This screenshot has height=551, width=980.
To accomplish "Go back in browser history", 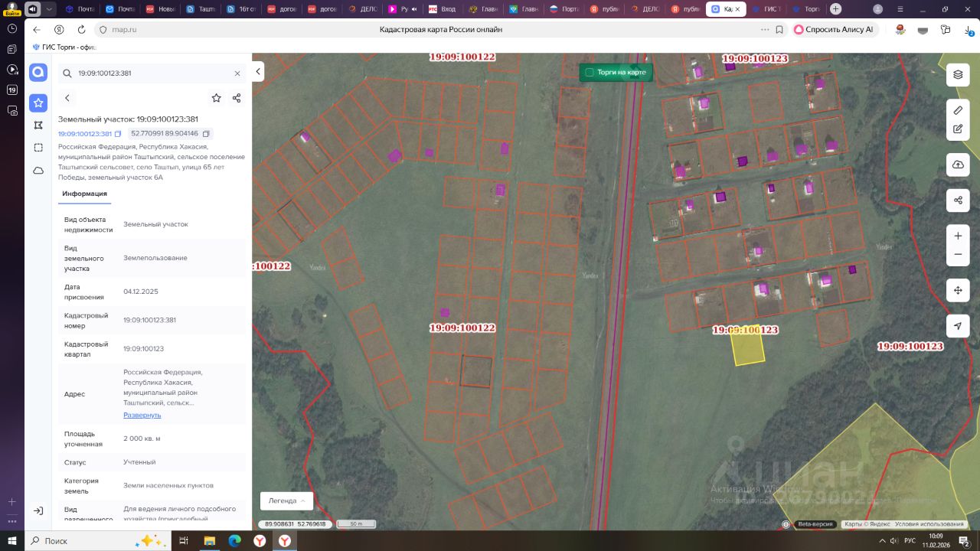I will pos(37,29).
